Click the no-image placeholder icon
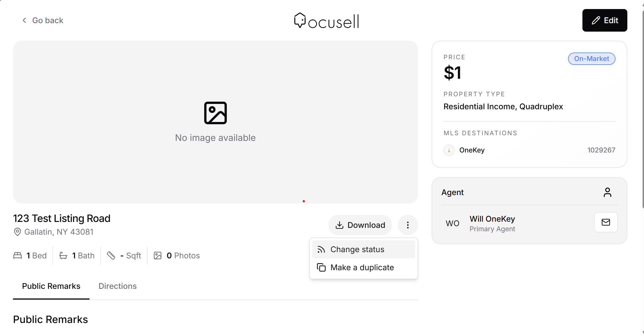The width and height of the screenshot is (644, 336). coord(215,113)
